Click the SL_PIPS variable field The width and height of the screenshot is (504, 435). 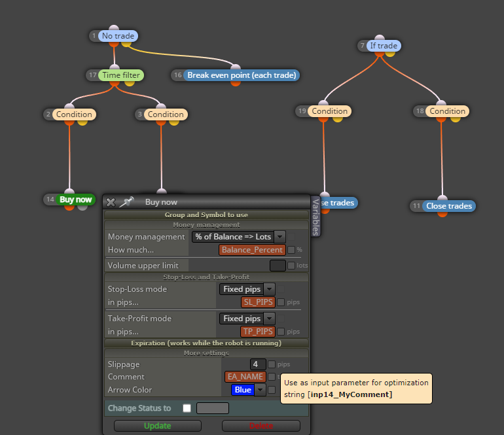(x=258, y=302)
